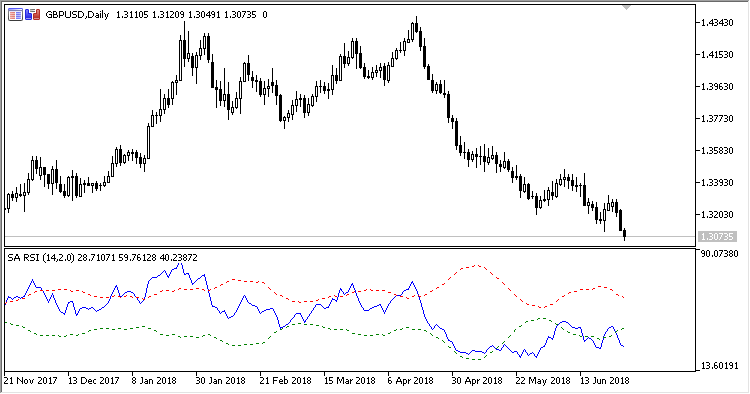
Task: Click the high price value 1.31209
Action: point(168,15)
